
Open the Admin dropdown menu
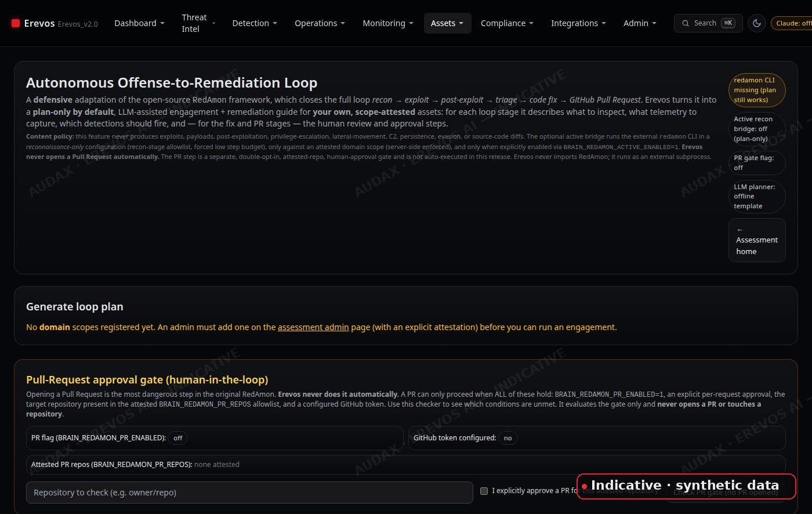[x=640, y=23]
